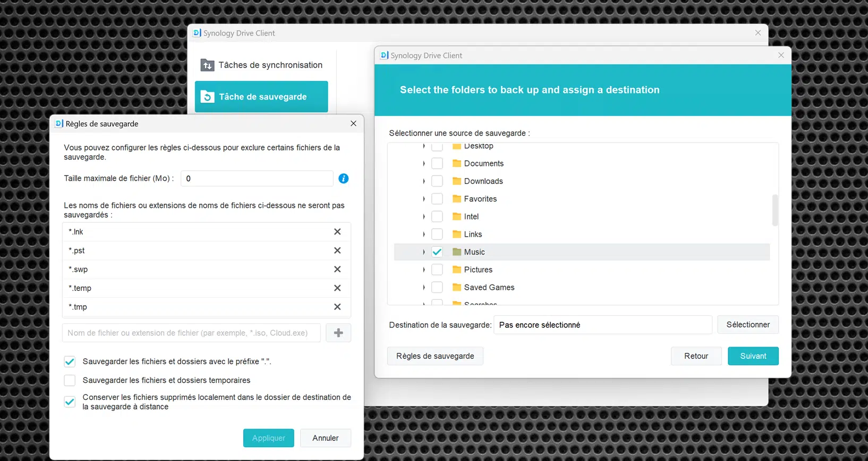Screen dimensions: 868x461
Task: Check the Documents folder checkbox
Action: pos(437,163)
